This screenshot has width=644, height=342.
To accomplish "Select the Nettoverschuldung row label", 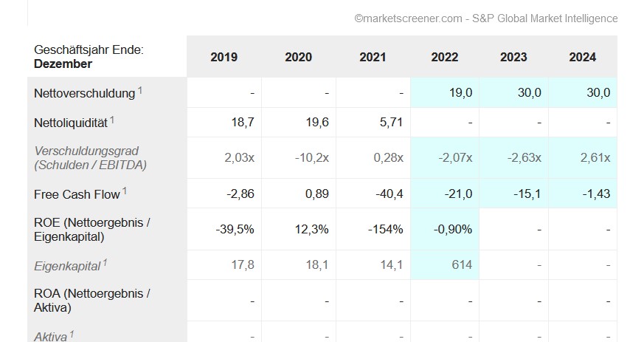I will [x=85, y=93].
